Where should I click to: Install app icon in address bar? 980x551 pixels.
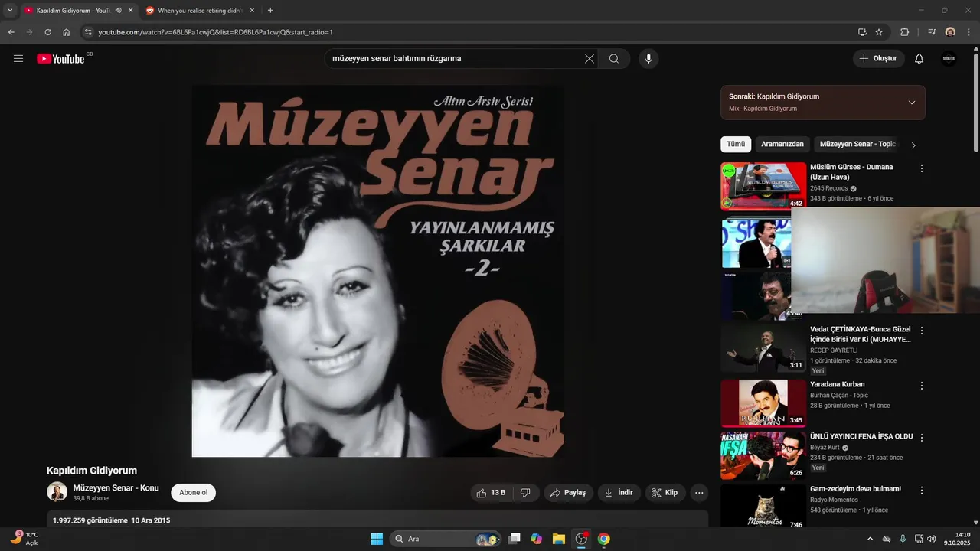point(863,32)
